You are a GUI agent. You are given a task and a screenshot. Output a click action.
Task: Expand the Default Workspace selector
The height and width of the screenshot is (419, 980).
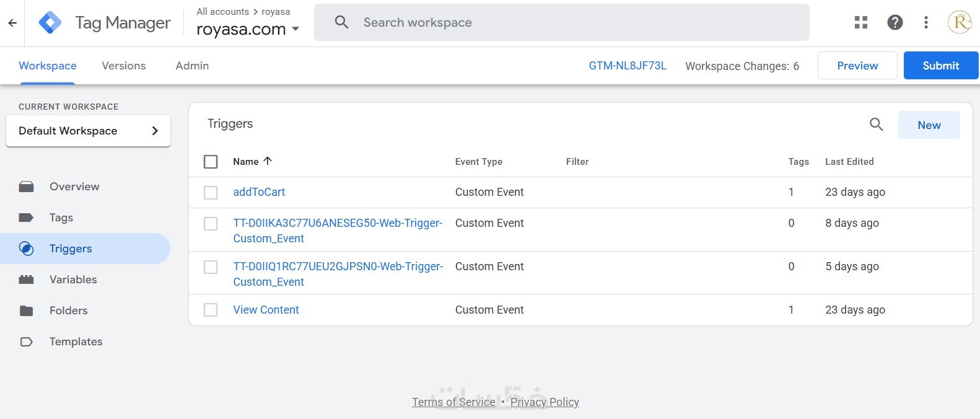pos(88,131)
